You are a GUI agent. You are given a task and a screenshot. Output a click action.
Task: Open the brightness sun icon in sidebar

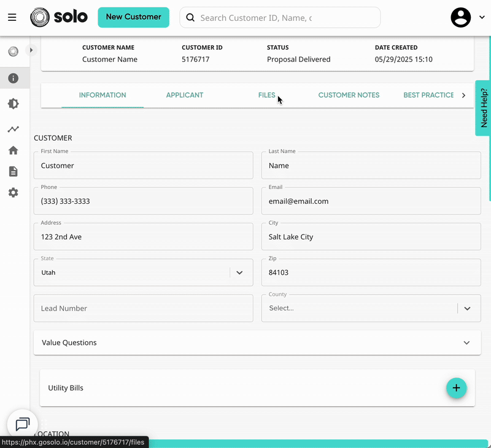(13, 104)
